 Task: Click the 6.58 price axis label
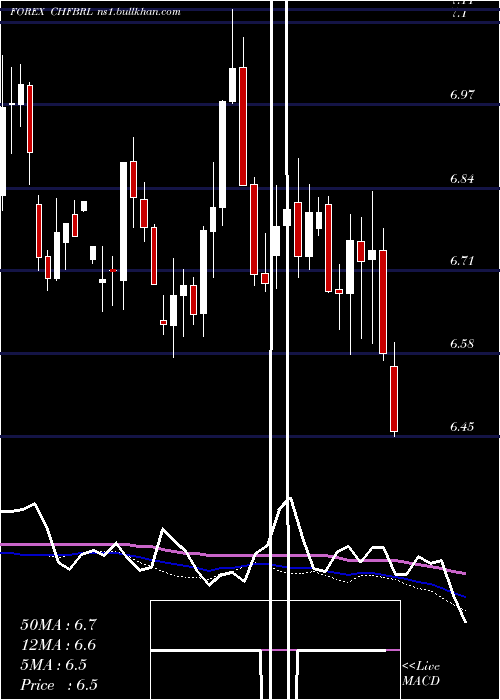pos(462,344)
